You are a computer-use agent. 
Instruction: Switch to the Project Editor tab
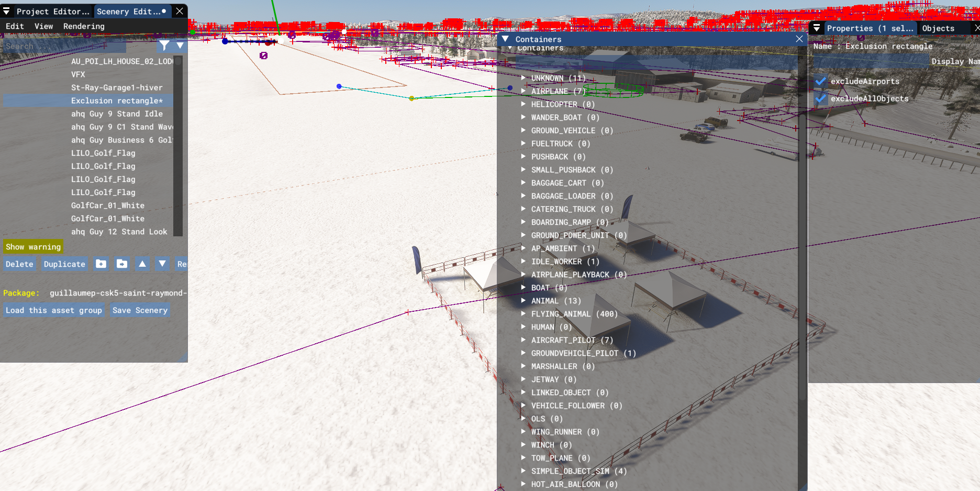coord(52,11)
